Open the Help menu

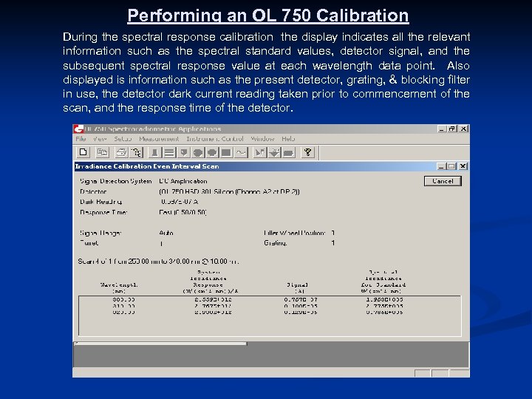[x=288, y=139]
